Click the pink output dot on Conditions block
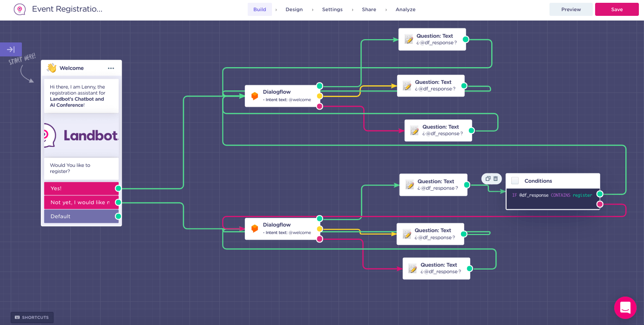 pyautogui.click(x=600, y=204)
